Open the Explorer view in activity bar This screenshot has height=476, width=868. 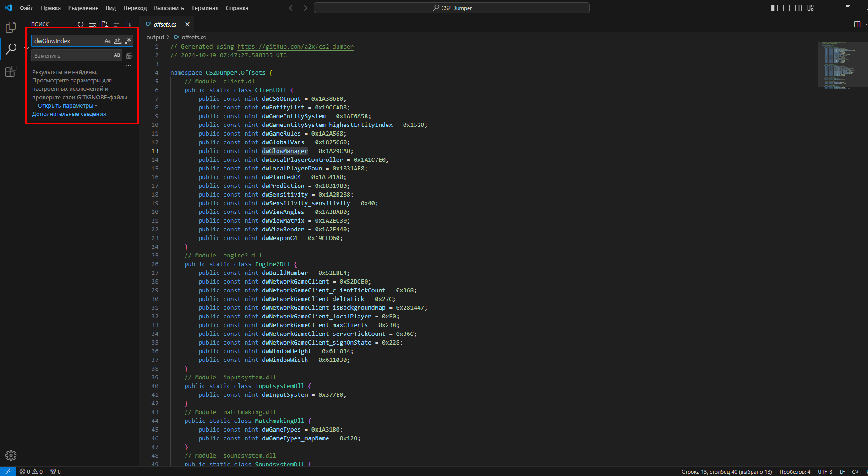pyautogui.click(x=11, y=27)
